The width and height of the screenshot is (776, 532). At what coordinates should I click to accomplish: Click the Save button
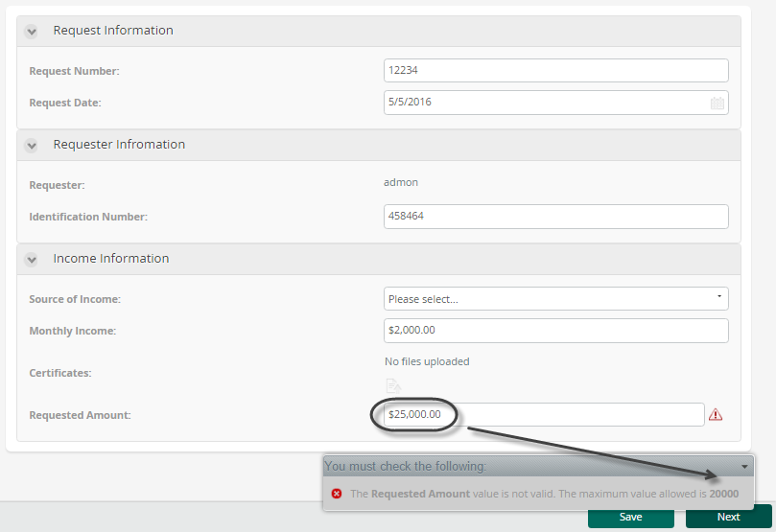(x=630, y=518)
